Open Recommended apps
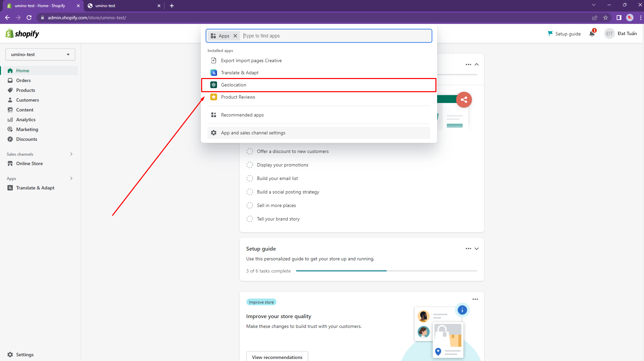 pyautogui.click(x=319, y=115)
